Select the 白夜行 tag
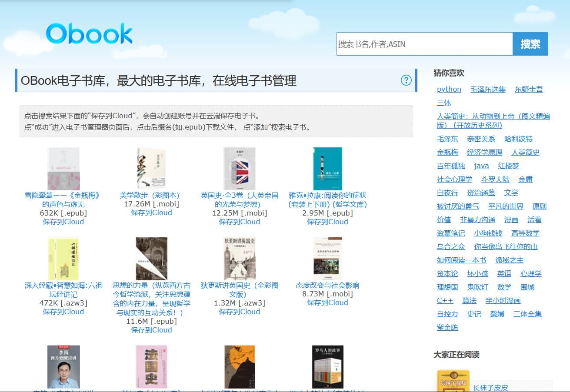570x392 pixels. [447, 193]
